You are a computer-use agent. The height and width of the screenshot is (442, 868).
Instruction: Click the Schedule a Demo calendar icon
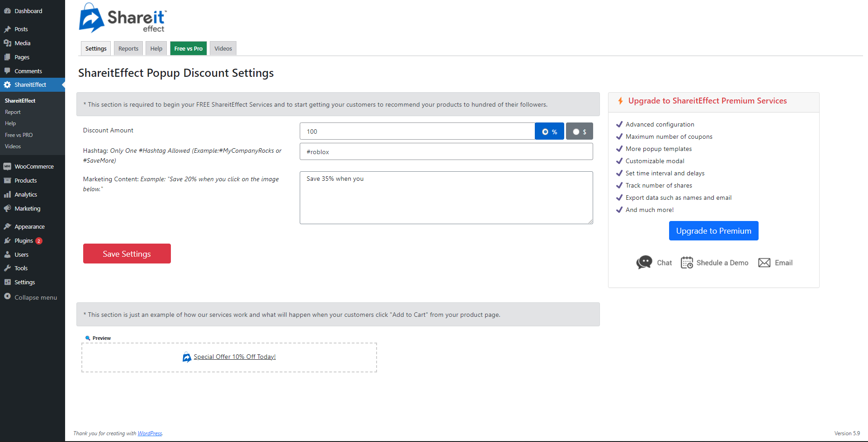pos(687,263)
